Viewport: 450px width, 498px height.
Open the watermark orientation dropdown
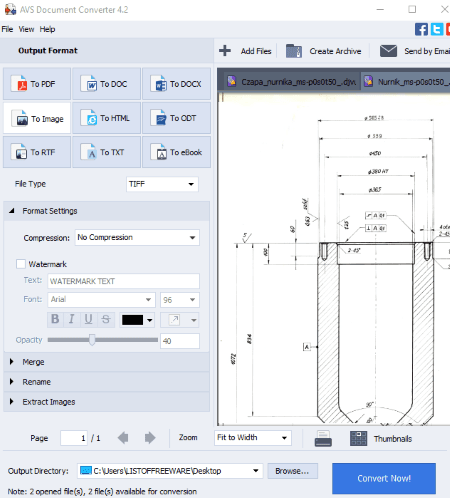[x=180, y=320]
